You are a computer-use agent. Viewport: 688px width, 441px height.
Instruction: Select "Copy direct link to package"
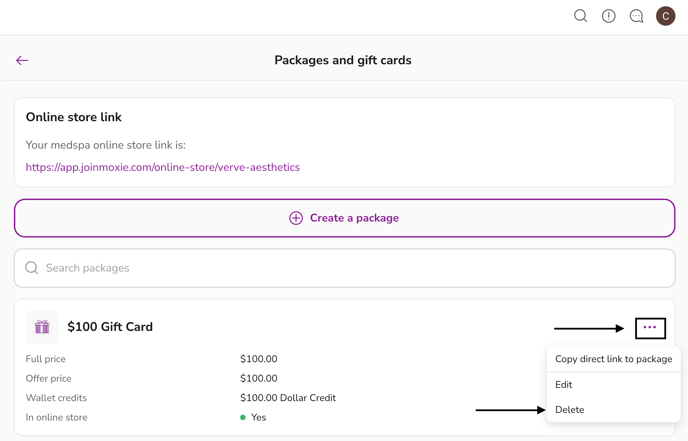(x=613, y=359)
